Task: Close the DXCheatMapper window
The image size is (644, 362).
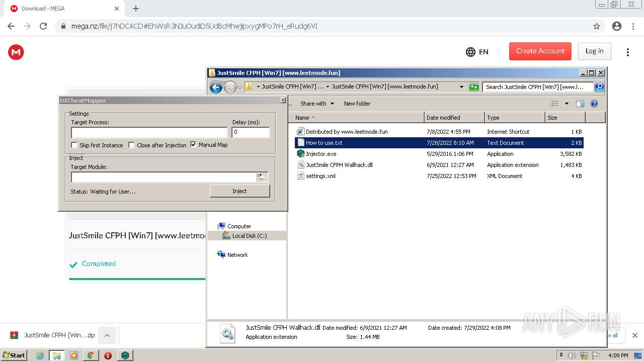Action: click(283, 100)
